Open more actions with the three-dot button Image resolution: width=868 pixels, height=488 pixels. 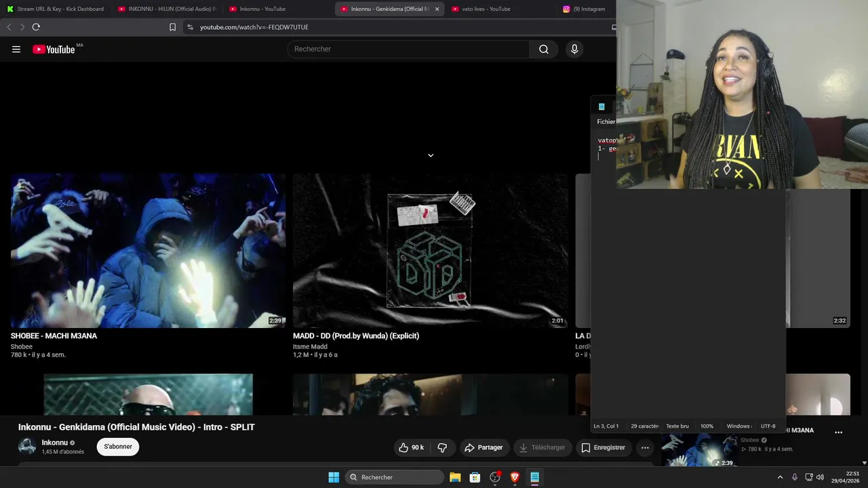645,447
